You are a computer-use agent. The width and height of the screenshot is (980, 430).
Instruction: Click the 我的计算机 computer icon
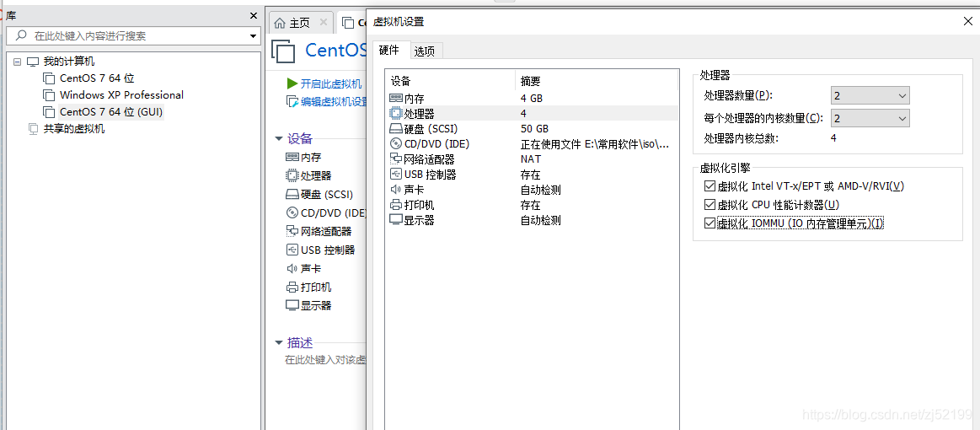click(x=33, y=62)
